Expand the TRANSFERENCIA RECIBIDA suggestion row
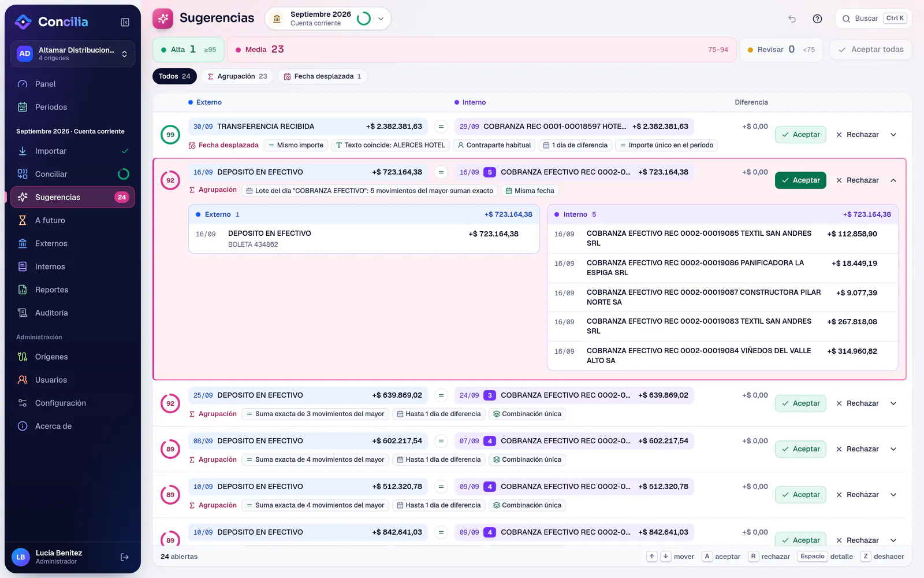 point(893,135)
